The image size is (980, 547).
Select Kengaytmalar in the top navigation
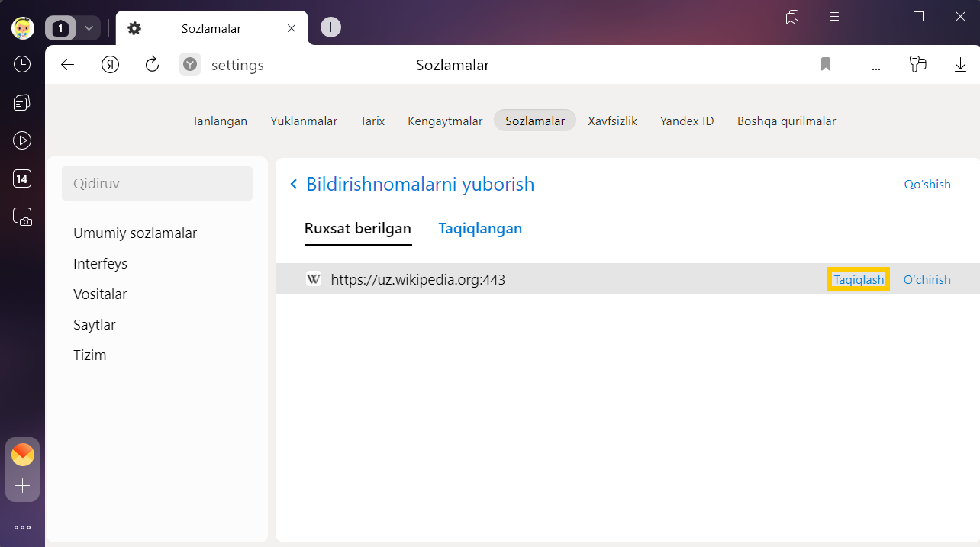[445, 121]
